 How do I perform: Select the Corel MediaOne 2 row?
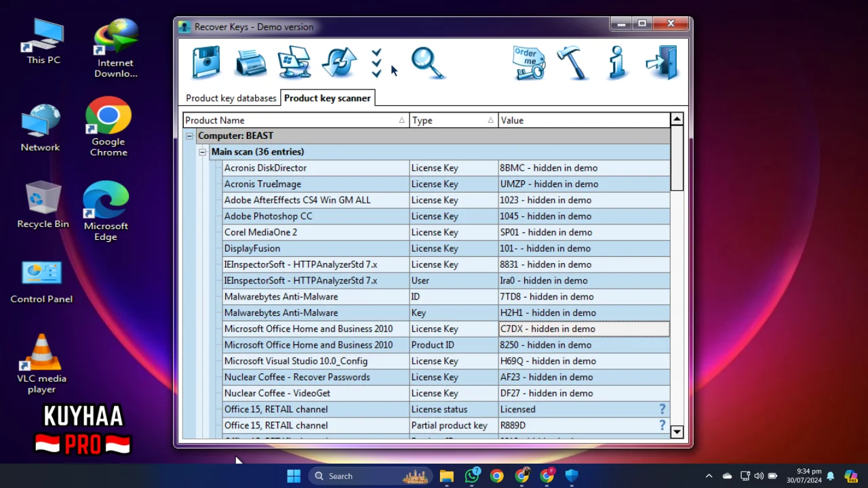[x=446, y=232]
